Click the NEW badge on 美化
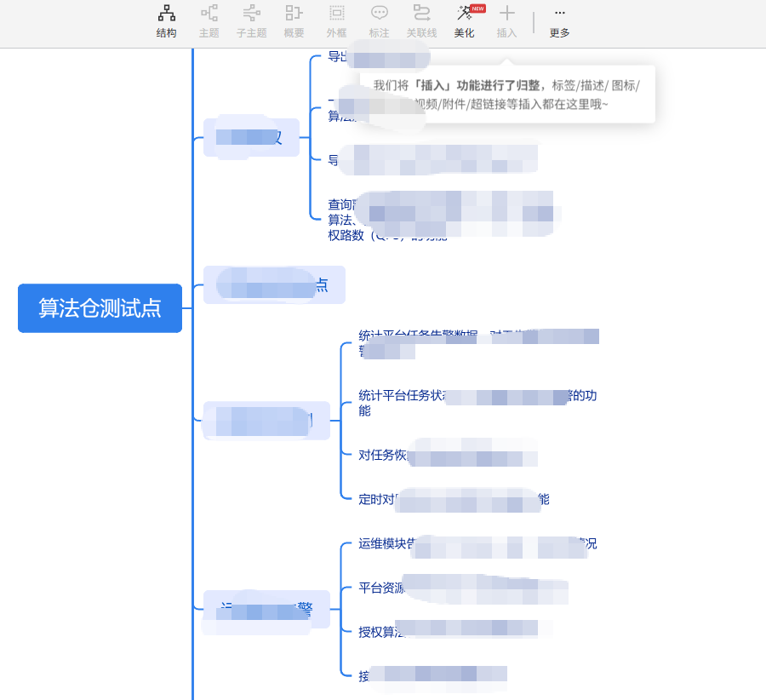The image size is (766, 700). point(477,9)
